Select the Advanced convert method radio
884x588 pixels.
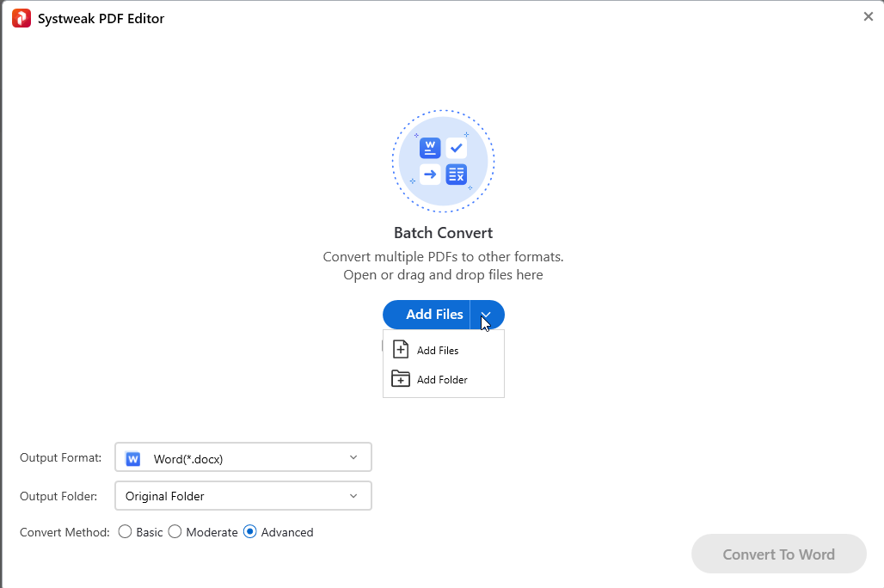click(x=249, y=531)
